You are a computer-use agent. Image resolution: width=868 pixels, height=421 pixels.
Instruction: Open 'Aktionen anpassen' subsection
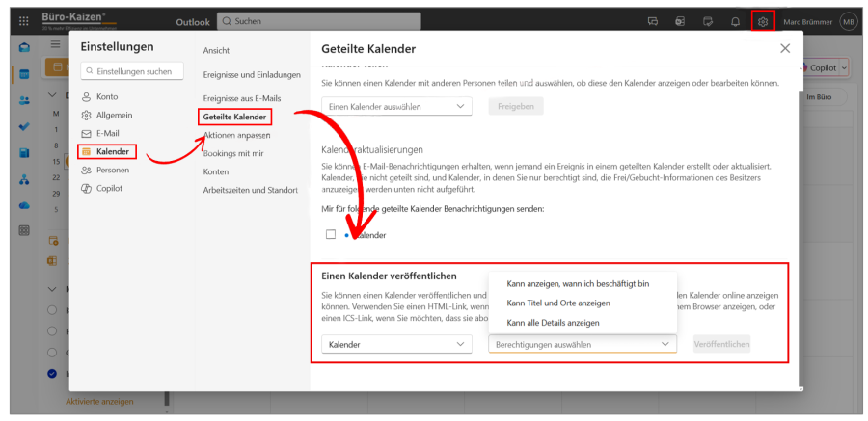(236, 135)
